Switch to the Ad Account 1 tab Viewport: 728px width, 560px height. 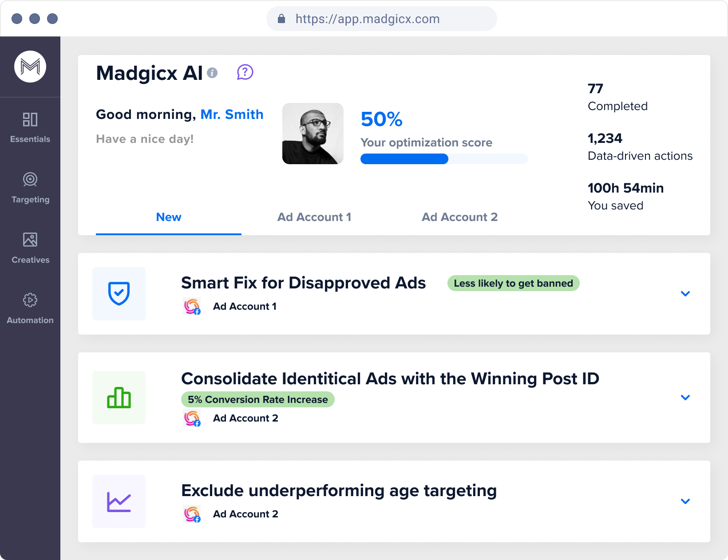[314, 217]
